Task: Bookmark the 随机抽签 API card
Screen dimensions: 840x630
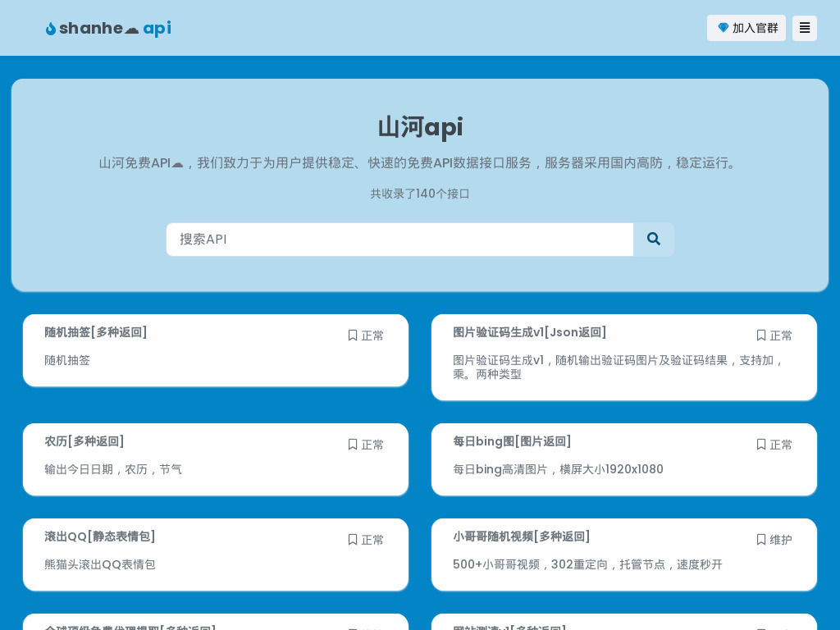Action: click(352, 336)
